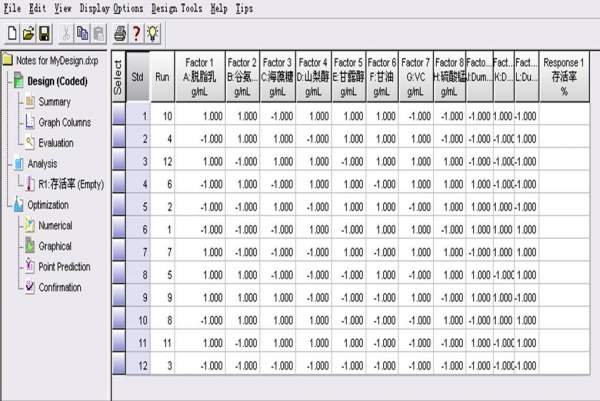Open the View menu
600x401 pixels.
point(63,8)
